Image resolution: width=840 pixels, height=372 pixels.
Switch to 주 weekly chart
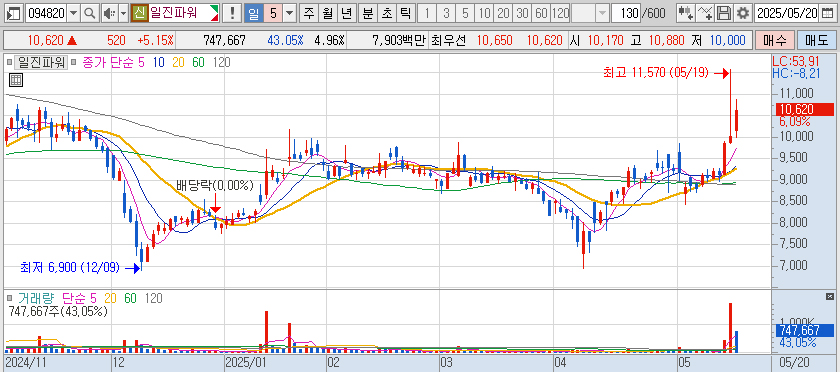[309, 13]
